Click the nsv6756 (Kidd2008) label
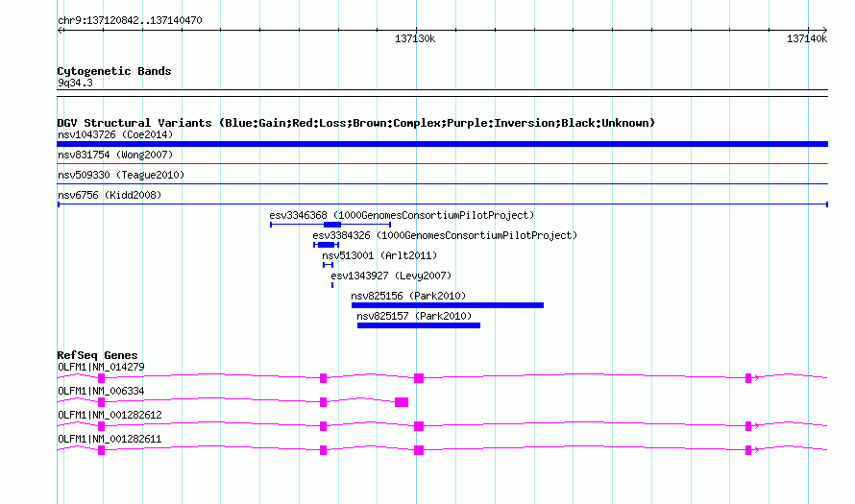The image size is (855, 504). click(110, 195)
